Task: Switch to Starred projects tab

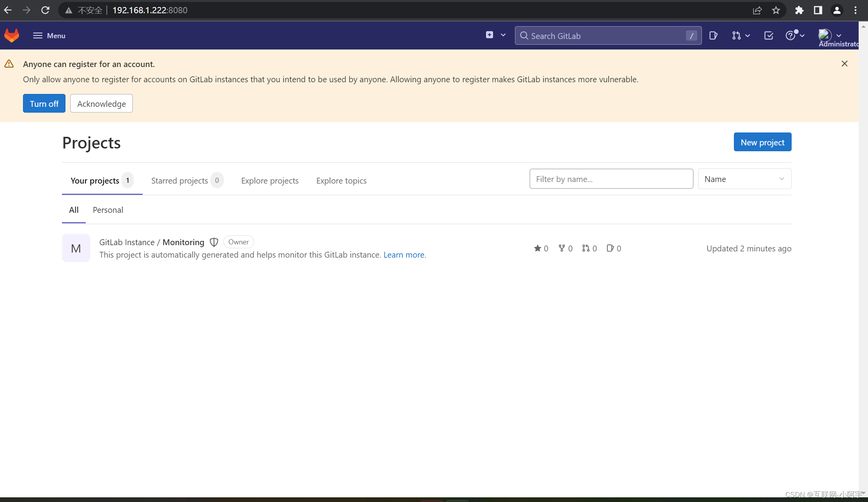Action: pos(187,180)
